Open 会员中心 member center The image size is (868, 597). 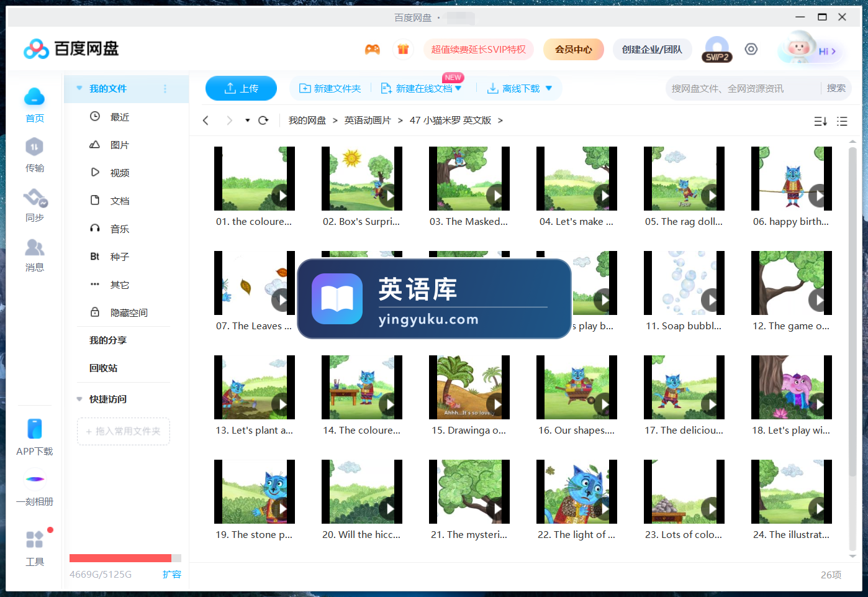574,49
